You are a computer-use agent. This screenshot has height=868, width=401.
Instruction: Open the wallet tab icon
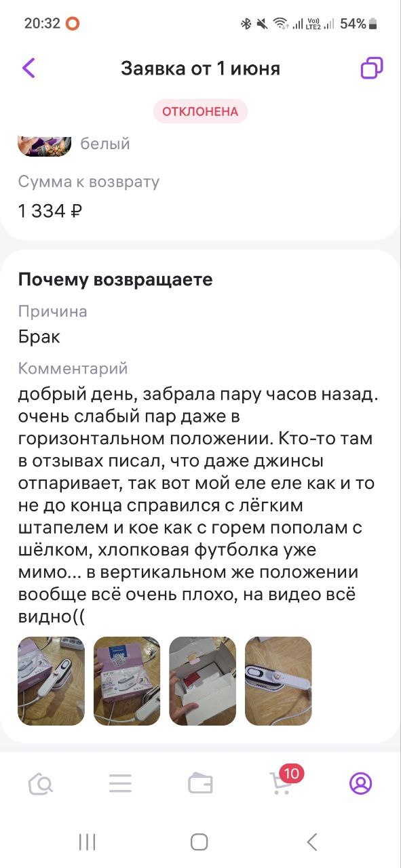(200, 784)
